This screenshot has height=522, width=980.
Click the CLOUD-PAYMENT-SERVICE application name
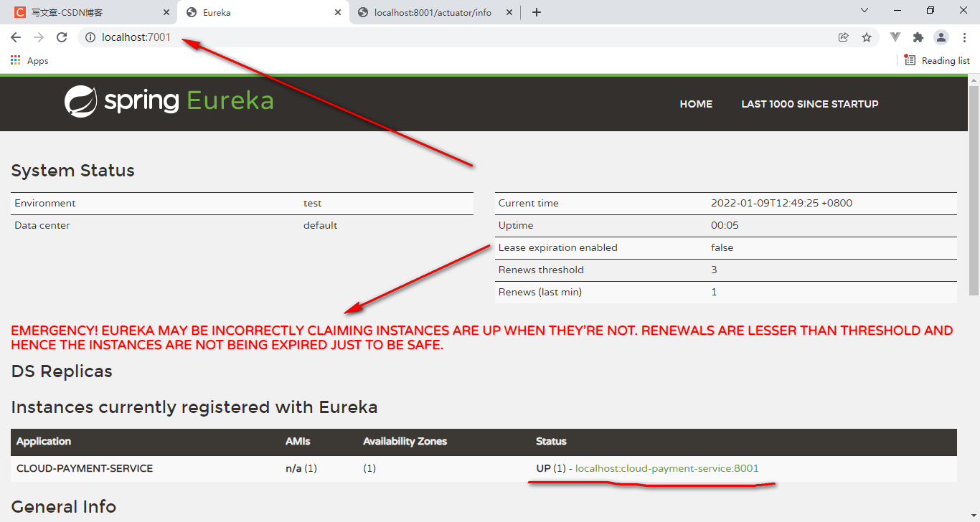85,468
